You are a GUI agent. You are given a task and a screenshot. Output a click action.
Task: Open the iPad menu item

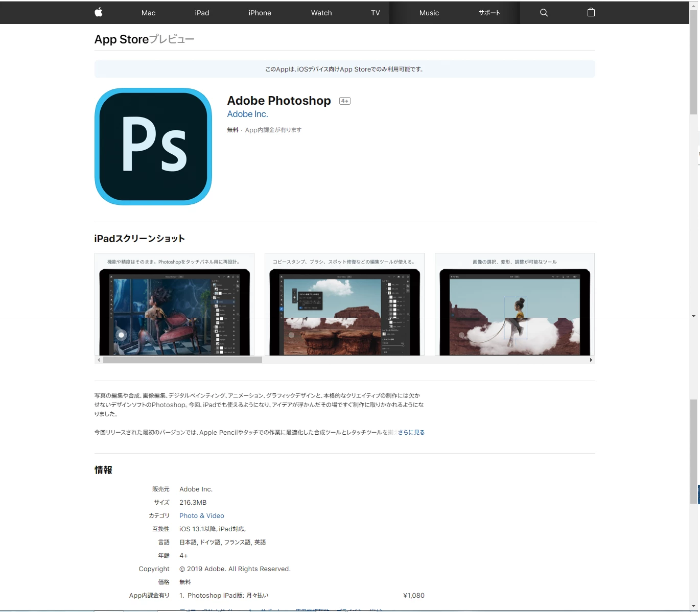pos(202,13)
